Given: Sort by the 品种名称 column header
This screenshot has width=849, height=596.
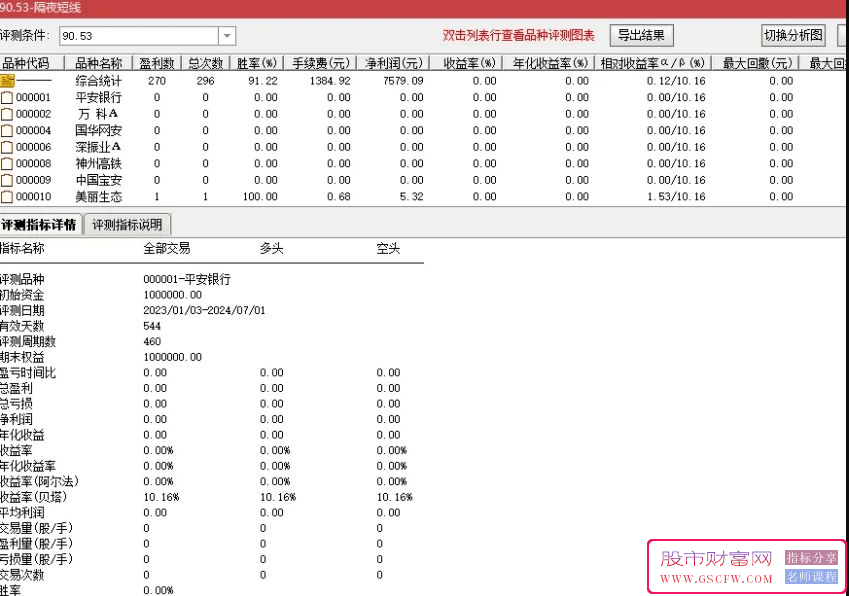Looking at the screenshot, I should point(99,63).
